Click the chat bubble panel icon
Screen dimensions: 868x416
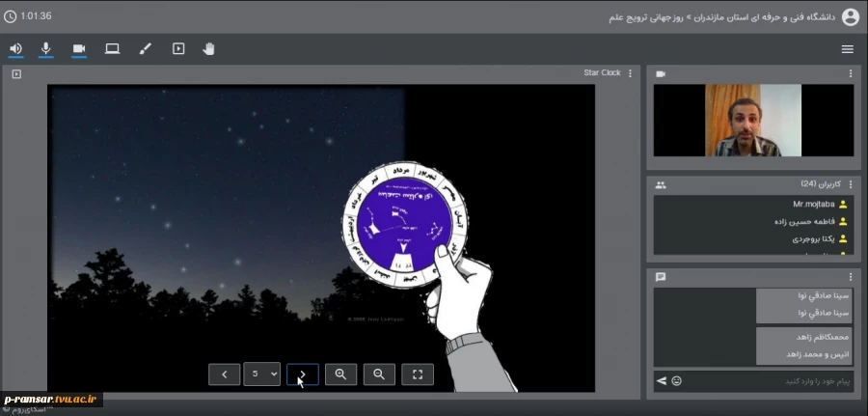click(661, 277)
